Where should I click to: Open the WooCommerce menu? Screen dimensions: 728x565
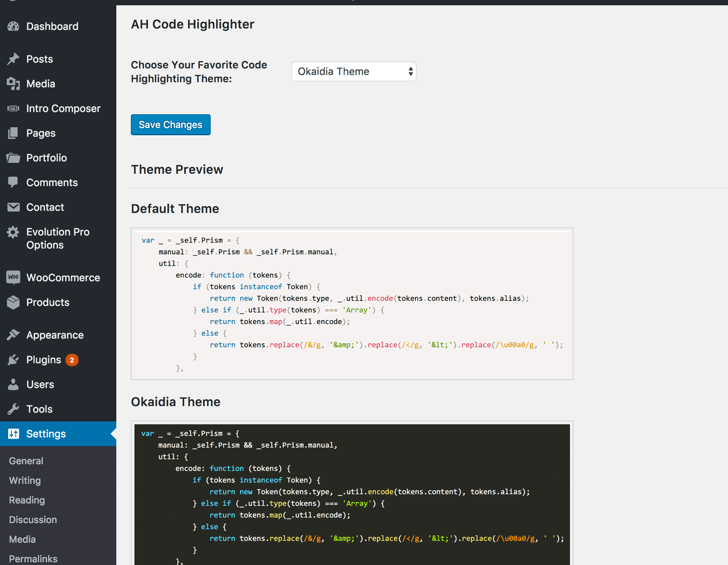63,278
